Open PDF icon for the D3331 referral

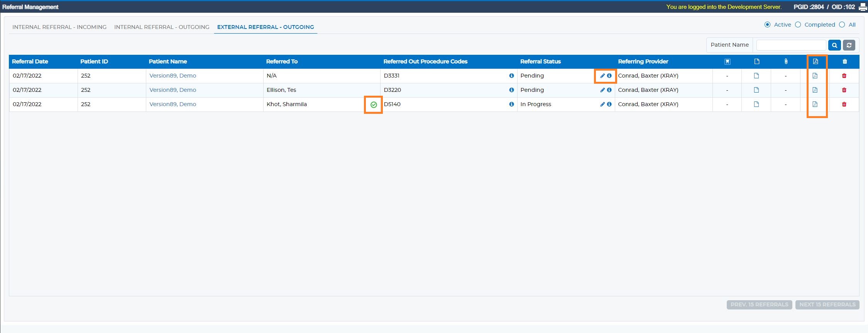click(815, 76)
